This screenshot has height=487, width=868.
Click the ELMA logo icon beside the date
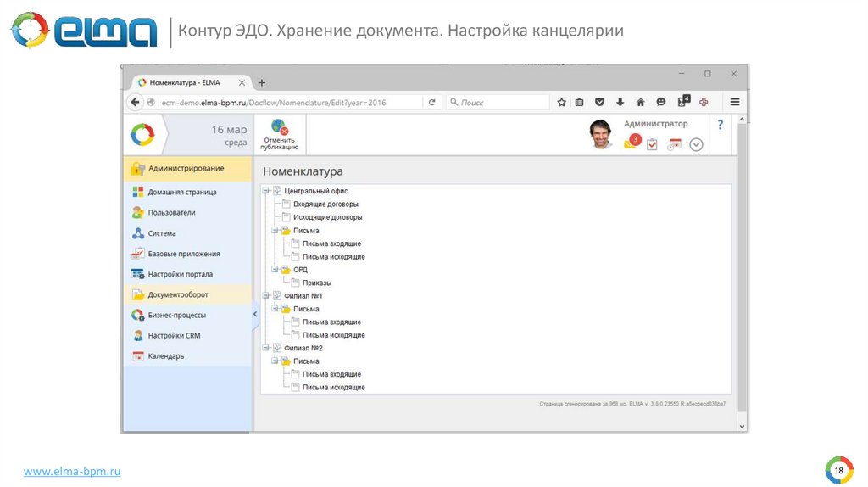(142, 135)
